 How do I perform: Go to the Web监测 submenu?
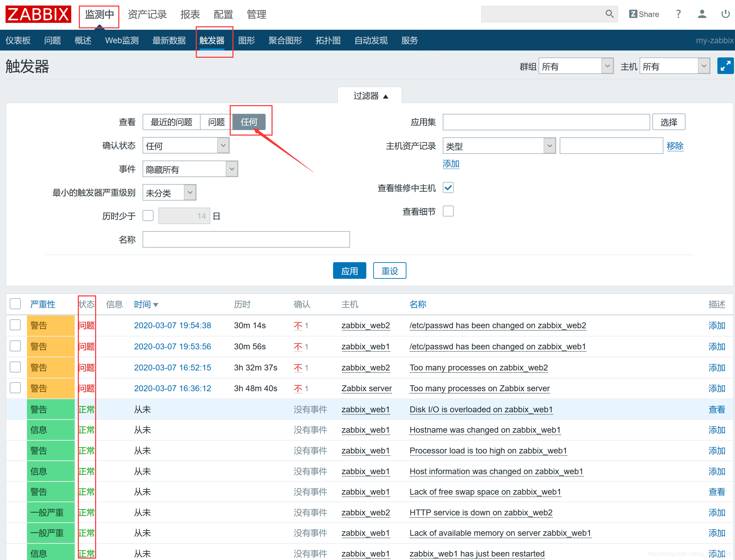(x=122, y=40)
